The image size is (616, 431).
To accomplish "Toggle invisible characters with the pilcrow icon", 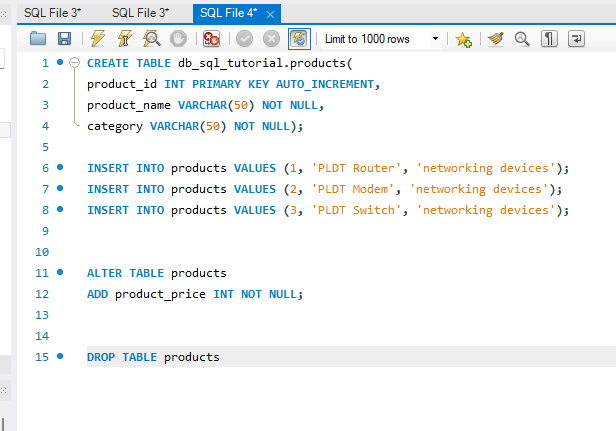I will pyautogui.click(x=549, y=39).
